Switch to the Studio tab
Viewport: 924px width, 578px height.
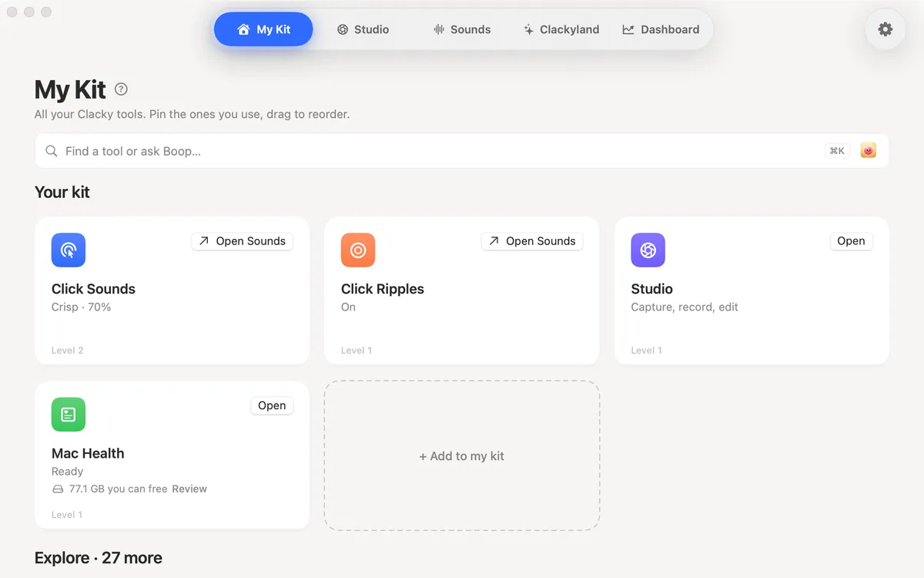[x=363, y=29]
